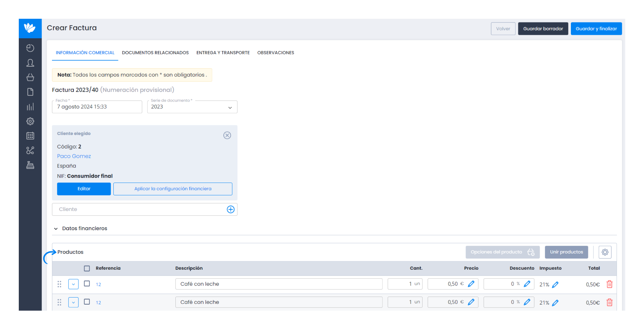The image size is (644, 329).
Task: Open the clients person icon in sidebar
Action: click(x=30, y=63)
